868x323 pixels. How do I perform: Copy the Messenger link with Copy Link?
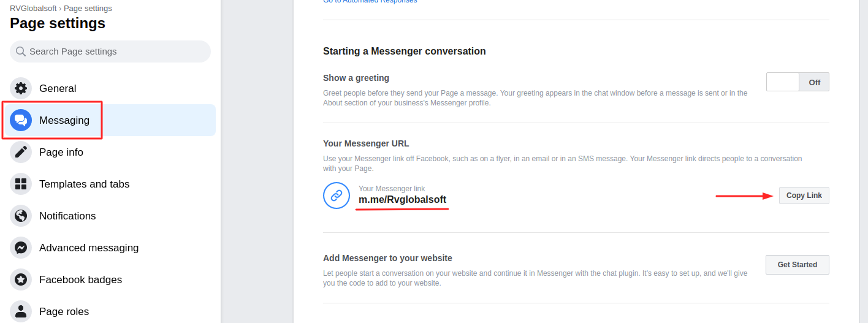pyautogui.click(x=804, y=196)
